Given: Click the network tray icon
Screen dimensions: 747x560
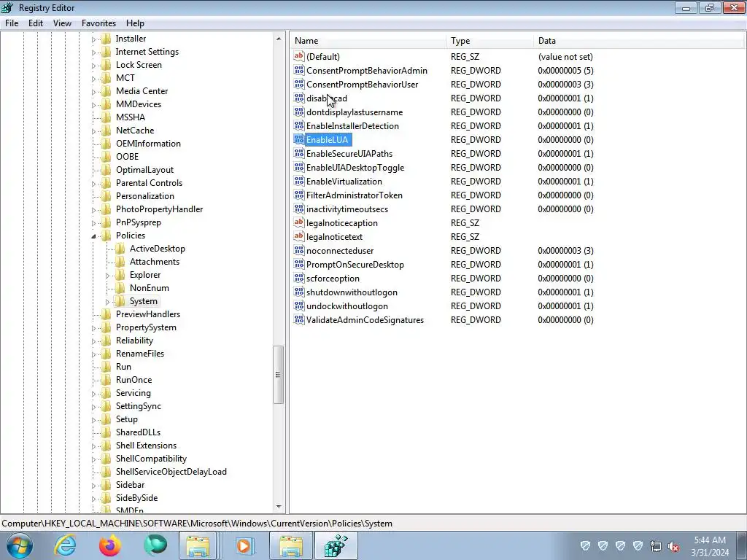Looking at the screenshot, I should click(x=656, y=546).
